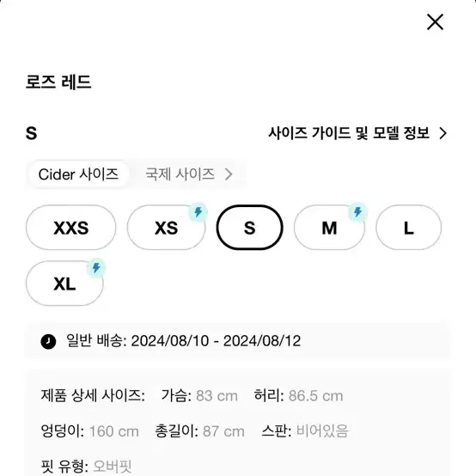
Task: Select size XXS
Action: 70,228
